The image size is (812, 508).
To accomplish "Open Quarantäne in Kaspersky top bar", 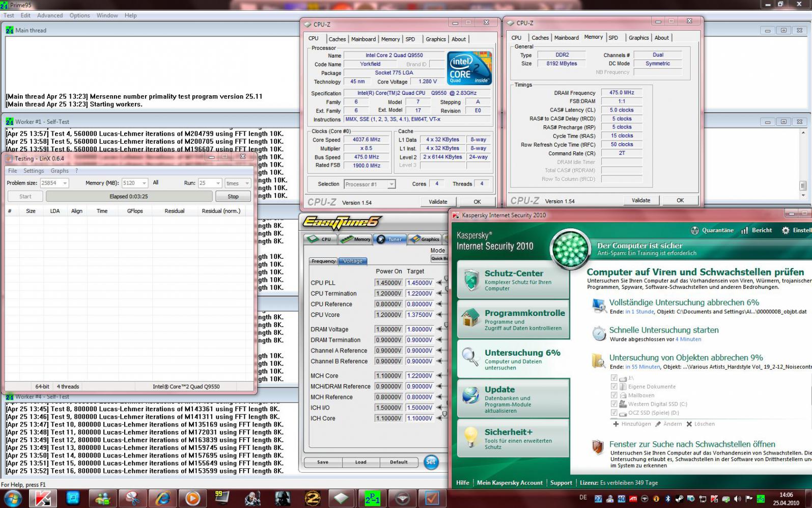I will click(712, 230).
